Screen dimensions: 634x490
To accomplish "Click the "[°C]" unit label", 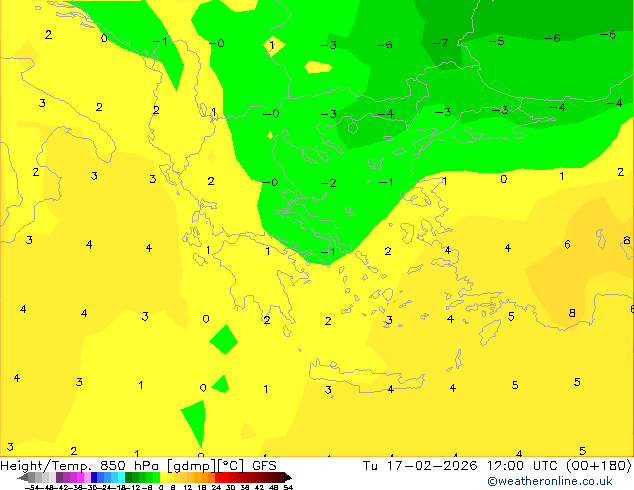I will point(231,466).
